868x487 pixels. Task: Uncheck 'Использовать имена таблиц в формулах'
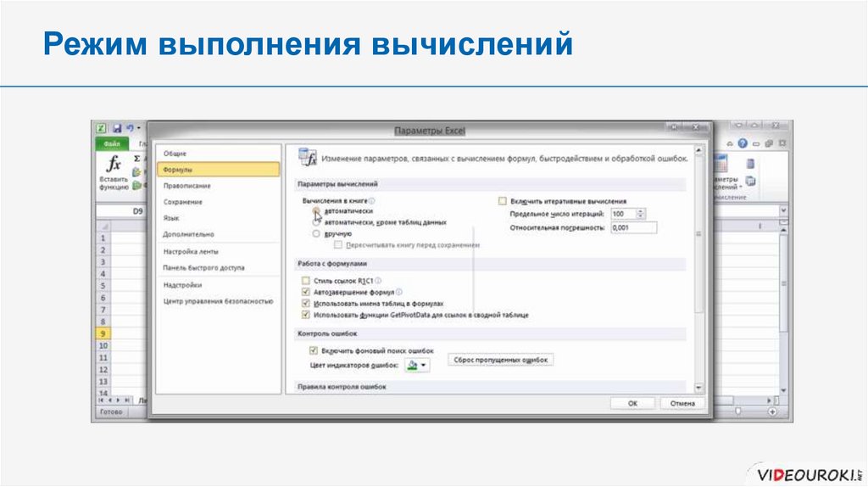pyautogui.click(x=305, y=304)
